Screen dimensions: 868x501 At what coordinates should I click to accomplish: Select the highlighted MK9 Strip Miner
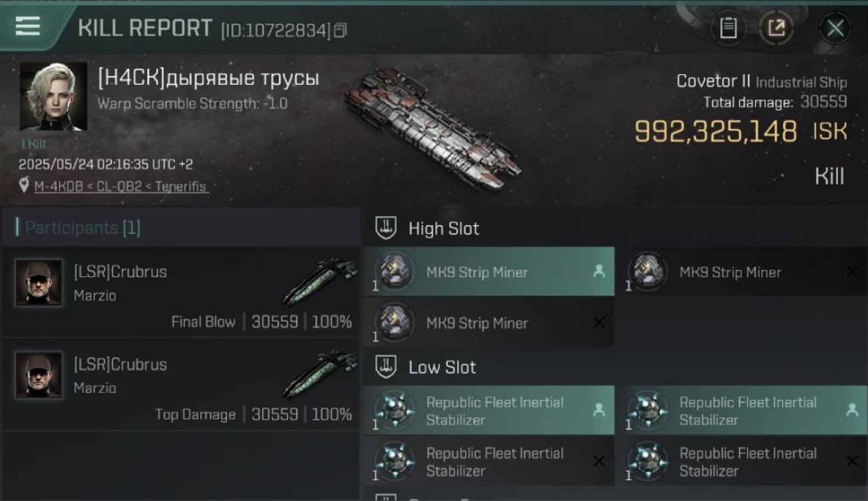click(489, 271)
